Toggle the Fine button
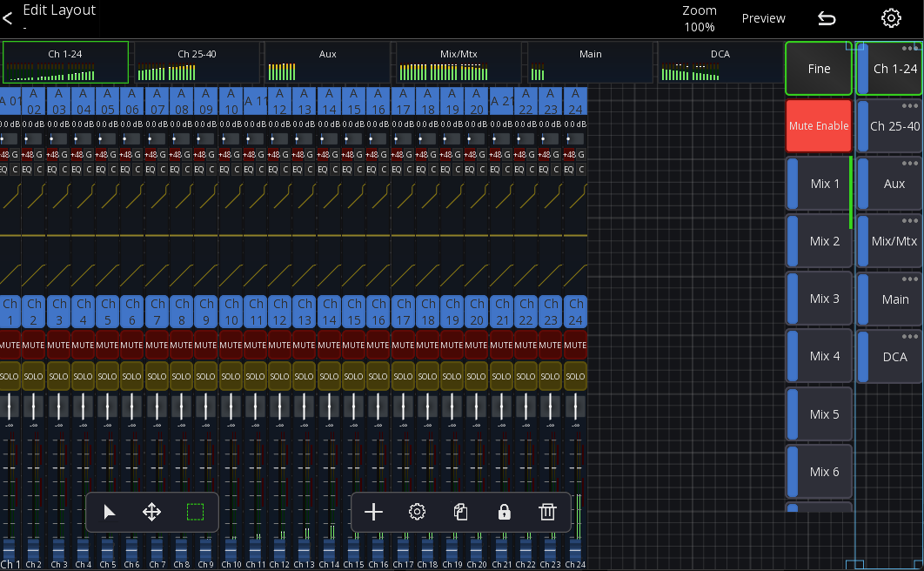Image resolution: width=924 pixels, height=571 pixels. click(819, 69)
